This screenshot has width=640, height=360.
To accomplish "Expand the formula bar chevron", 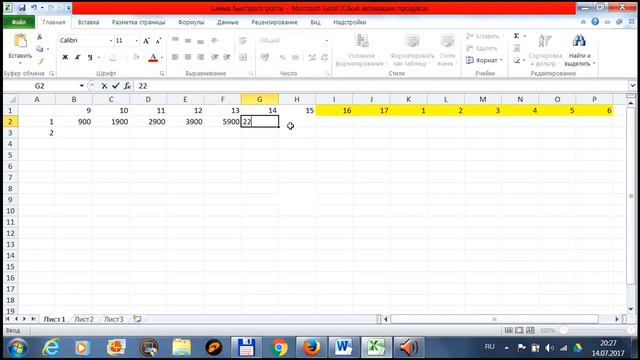I will pos(632,85).
